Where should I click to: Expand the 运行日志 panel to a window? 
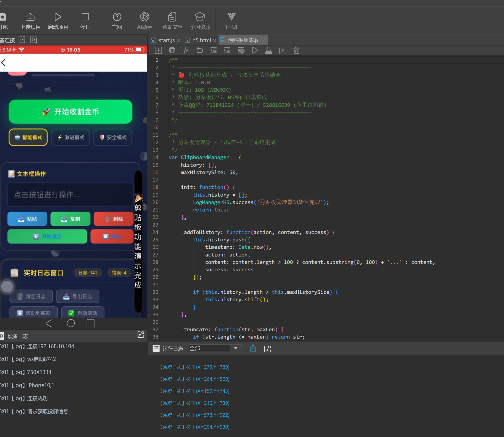(267, 349)
